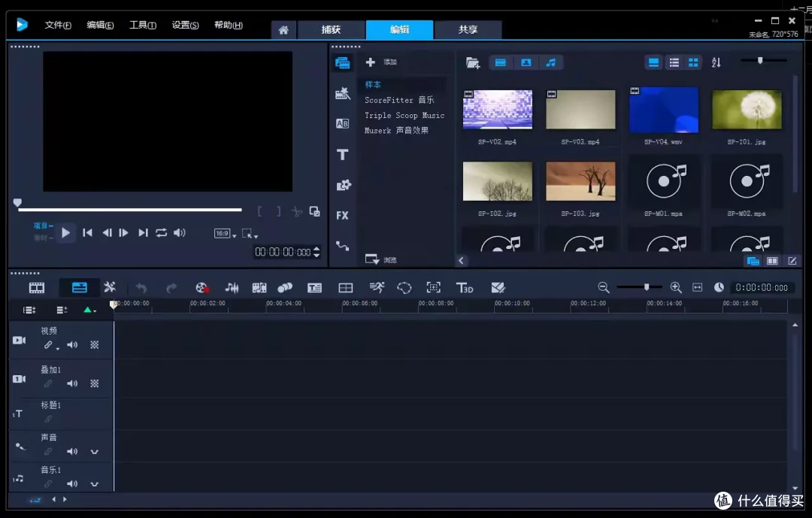This screenshot has width=812, height=518.
Task: Open the Sound Mixer tool
Action: click(232, 288)
